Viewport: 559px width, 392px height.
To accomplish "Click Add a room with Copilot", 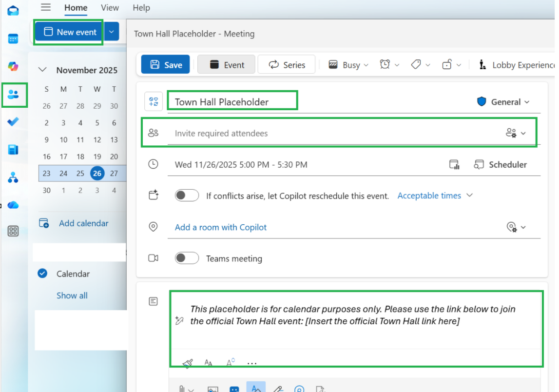I will (x=221, y=227).
